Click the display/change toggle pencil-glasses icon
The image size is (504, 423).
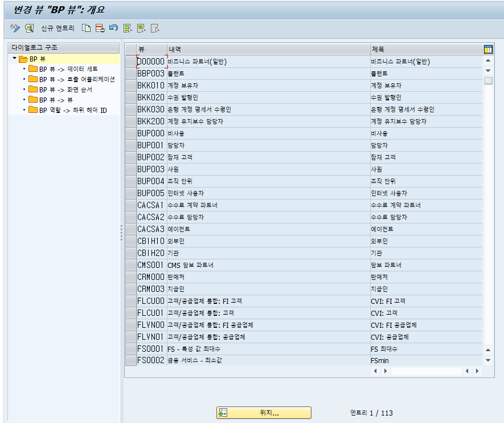pyautogui.click(x=15, y=29)
